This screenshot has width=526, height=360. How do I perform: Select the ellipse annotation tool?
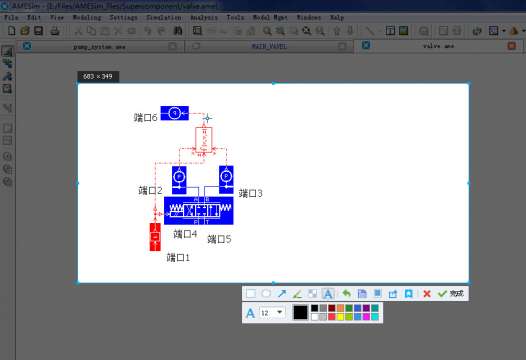(x=266, y=294)
